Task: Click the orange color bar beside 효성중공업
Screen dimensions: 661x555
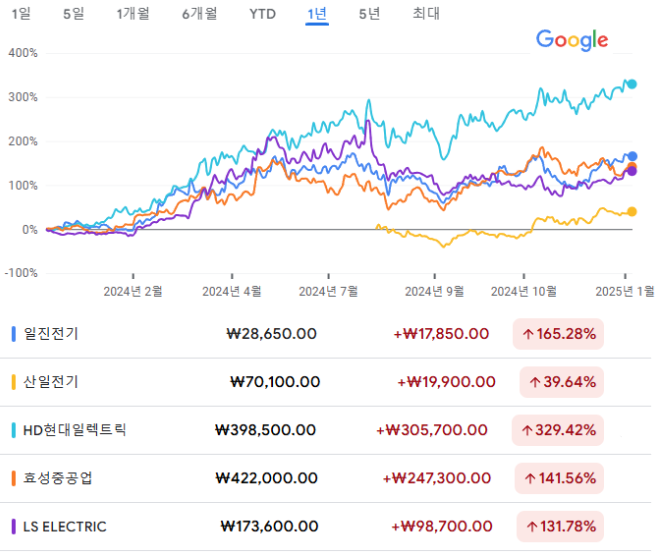Action: 13,478
